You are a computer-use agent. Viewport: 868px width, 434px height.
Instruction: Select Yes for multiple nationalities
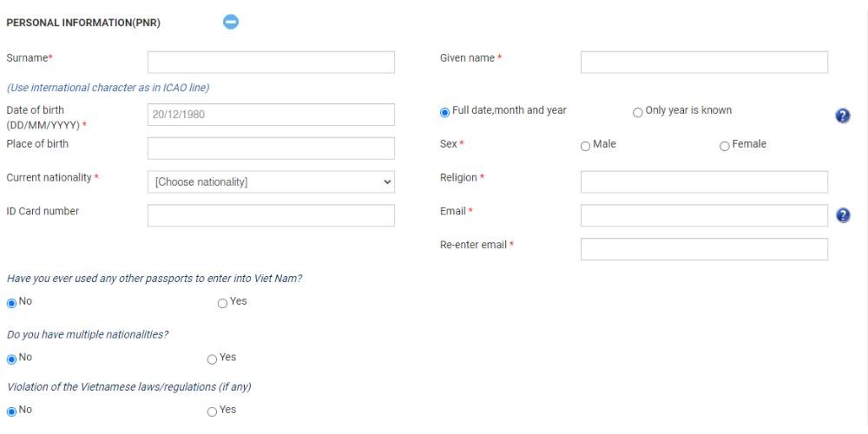click(x=212, y=359)
